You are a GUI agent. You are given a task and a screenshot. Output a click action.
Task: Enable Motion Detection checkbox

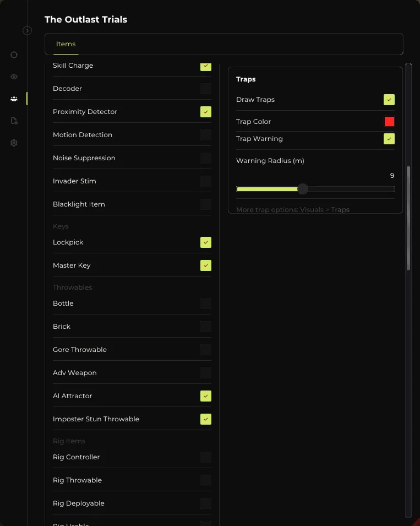[x=206, y=135]
